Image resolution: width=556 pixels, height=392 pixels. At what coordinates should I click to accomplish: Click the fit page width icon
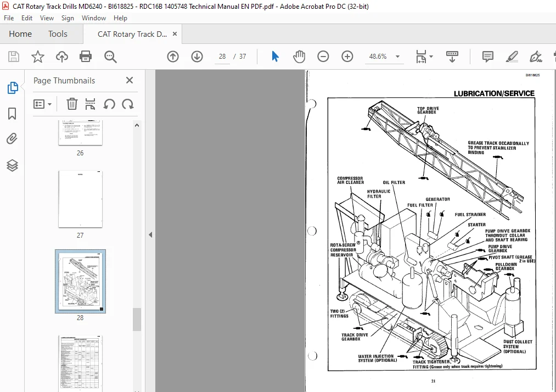pos(421,57)
